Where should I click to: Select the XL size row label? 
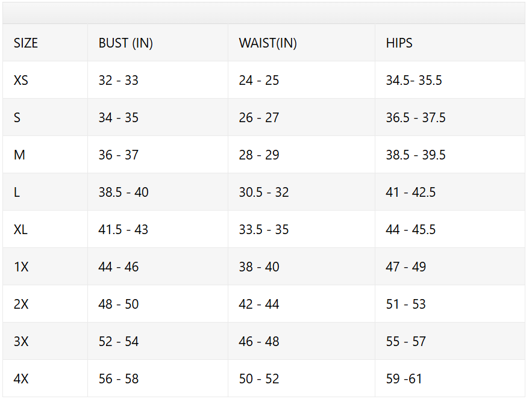click(20, 229)
